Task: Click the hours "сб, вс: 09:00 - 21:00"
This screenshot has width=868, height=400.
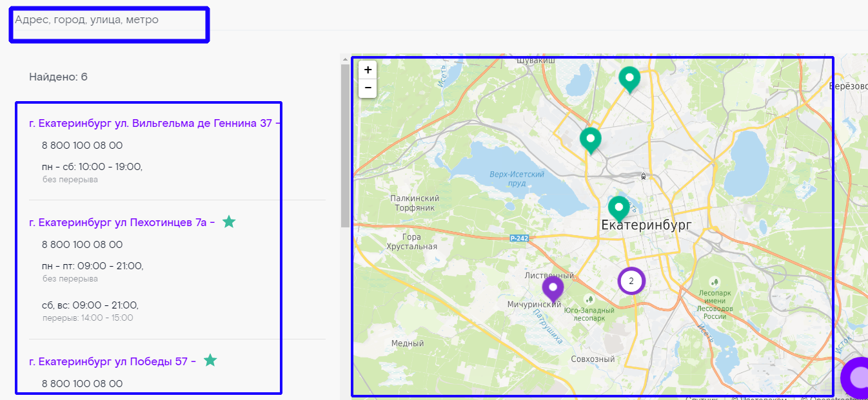Action: click(90, 305)
